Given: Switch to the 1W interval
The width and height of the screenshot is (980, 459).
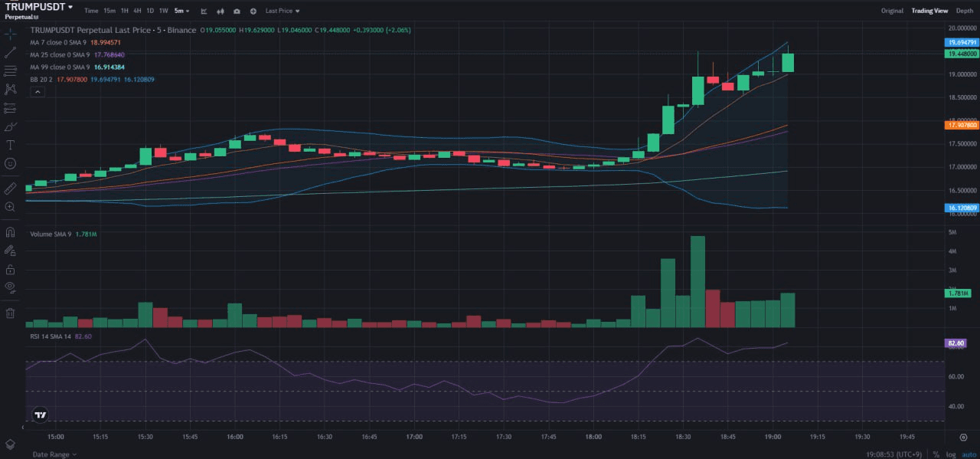Looking at the screenshot, I should pyautogui.click(x=163, y=11).
